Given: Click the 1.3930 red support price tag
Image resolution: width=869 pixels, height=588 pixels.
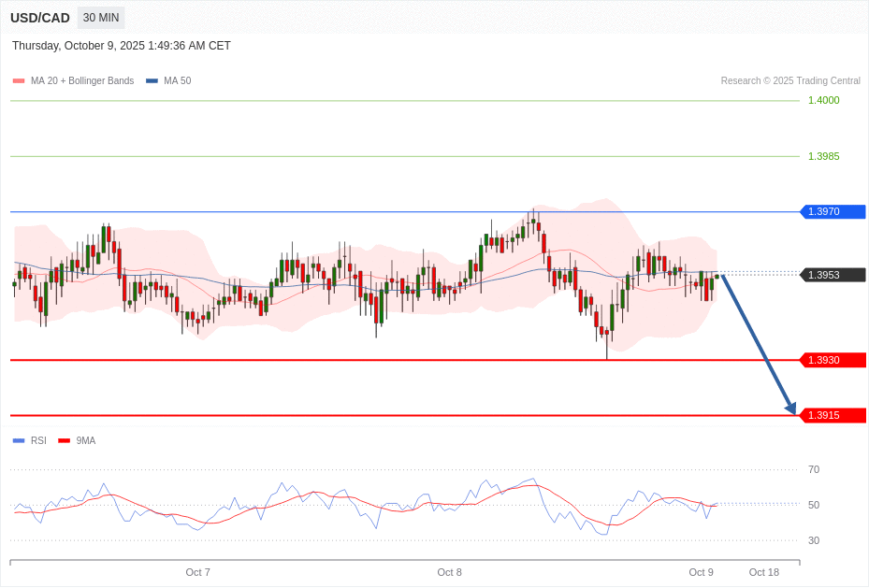Looking at the screenshot, I should (x=832, y=360).
